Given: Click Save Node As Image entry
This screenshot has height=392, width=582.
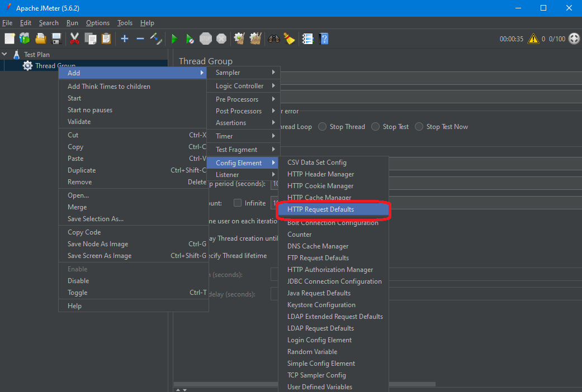Looking at the screenshot, I should point(98,244).
